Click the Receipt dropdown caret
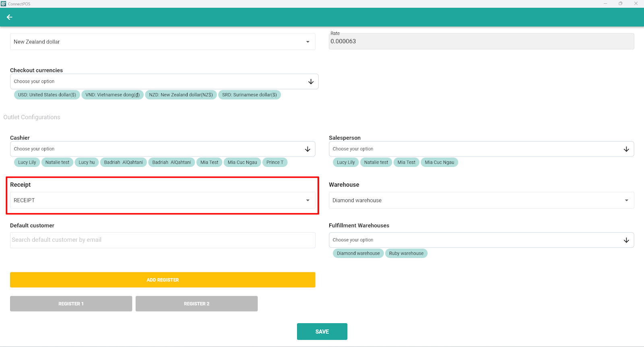Viewport: 644px width, 347px height. 308,200
